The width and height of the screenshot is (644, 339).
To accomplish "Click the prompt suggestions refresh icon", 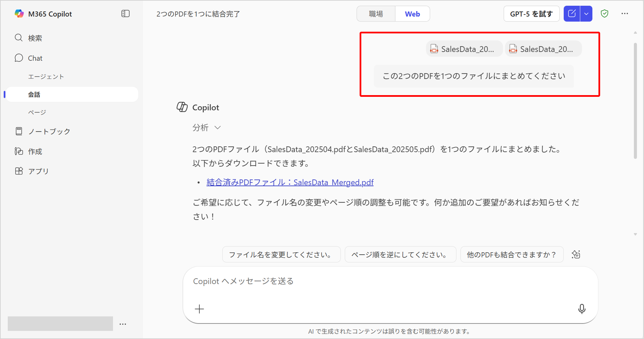I will [576, 254].
